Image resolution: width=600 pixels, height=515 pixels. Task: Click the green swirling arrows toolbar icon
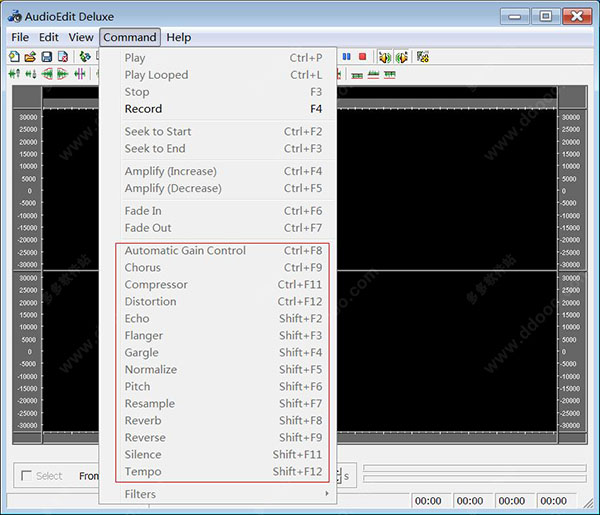point(85,57)
